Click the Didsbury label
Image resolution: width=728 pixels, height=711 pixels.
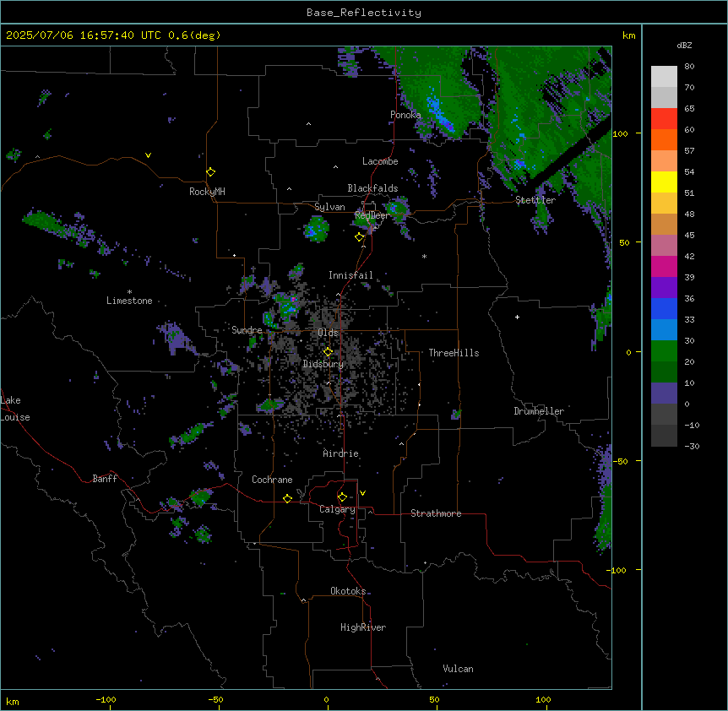tap(323, 364)
